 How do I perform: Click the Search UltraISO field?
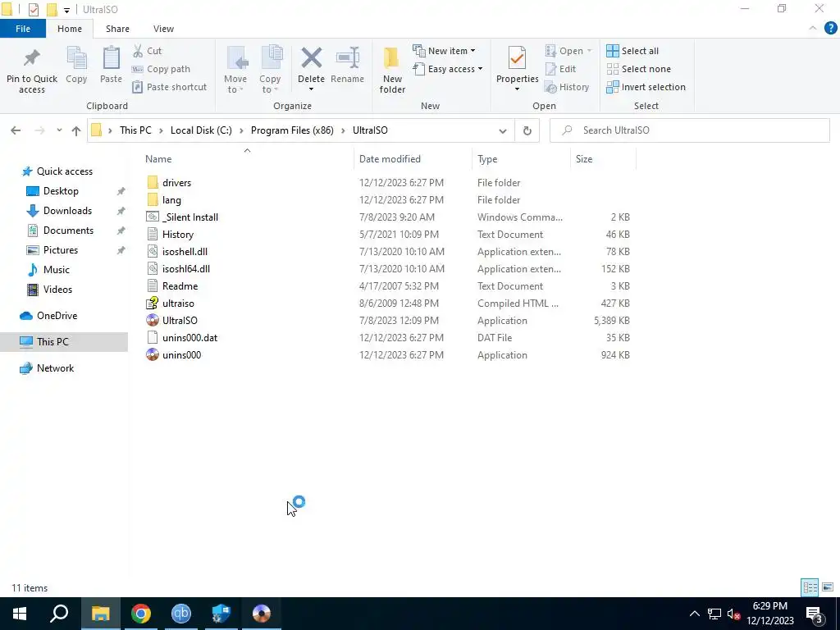(690, 130)
